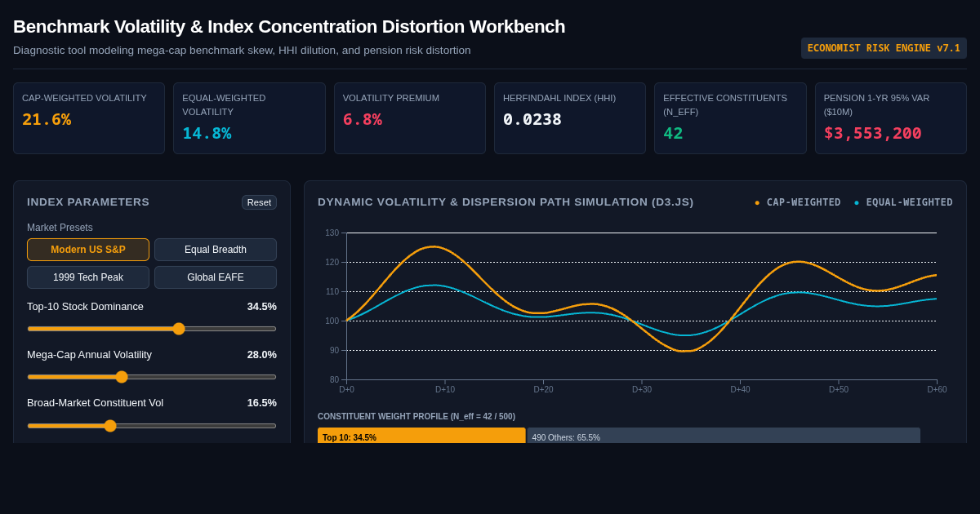Image resolution: width=980 pixels, height=514 pixels.
Task: Click the Top-10 Stock Dominance 34.5% readout
Action: point(262,307)
